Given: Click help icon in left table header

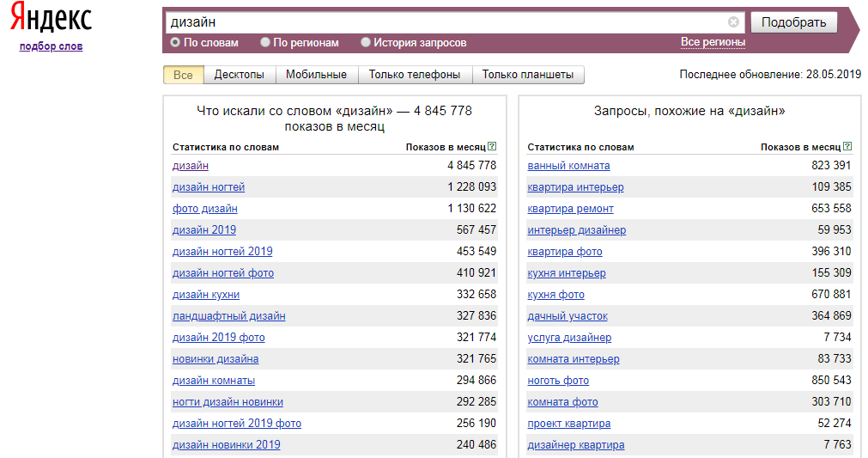Looking at the screenshot, I should tap(492, 147).
